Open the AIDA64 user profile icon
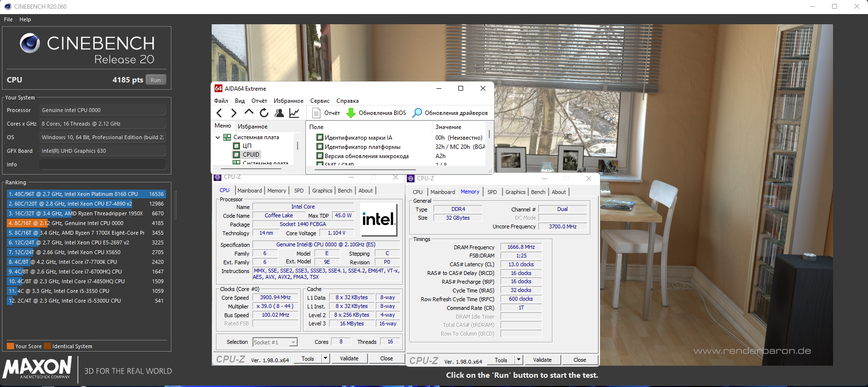 279,113
